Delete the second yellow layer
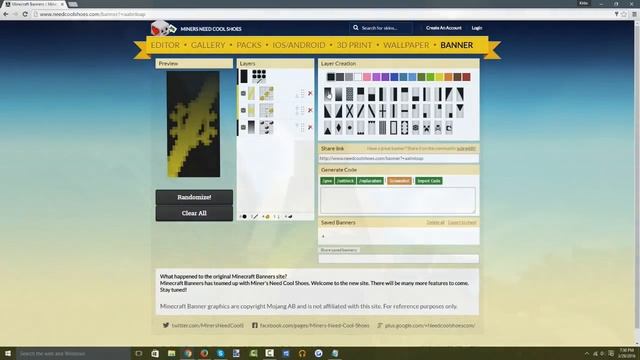Viewport: 640px width, 360px height. (x=310, y=110)
